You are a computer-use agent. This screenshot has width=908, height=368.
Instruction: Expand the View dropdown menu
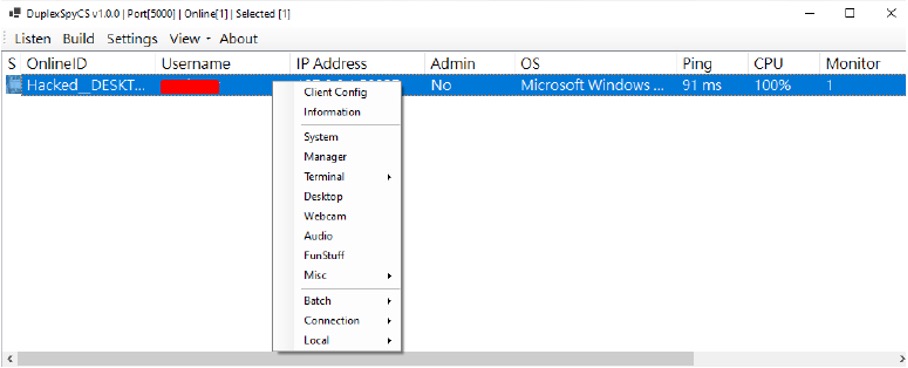tap(190, 39)
